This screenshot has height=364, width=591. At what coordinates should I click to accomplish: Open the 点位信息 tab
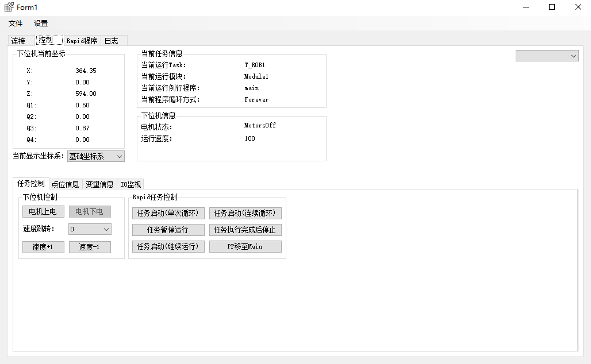click(65, 184)
